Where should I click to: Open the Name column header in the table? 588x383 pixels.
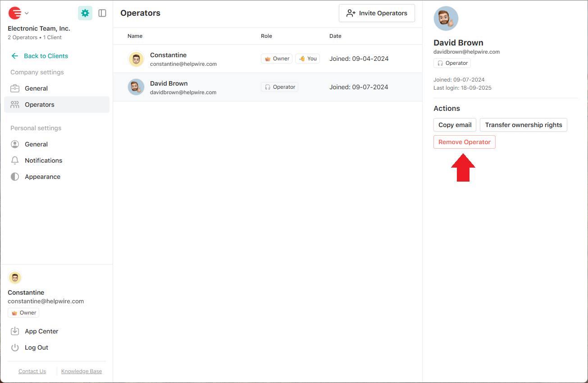(135, 36)
